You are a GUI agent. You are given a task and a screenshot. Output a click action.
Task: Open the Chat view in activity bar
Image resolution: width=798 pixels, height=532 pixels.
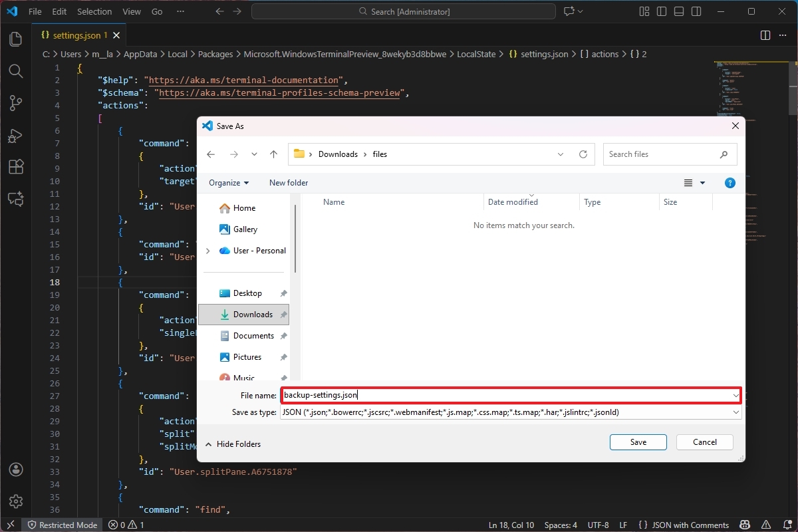(x=16, y=199)
